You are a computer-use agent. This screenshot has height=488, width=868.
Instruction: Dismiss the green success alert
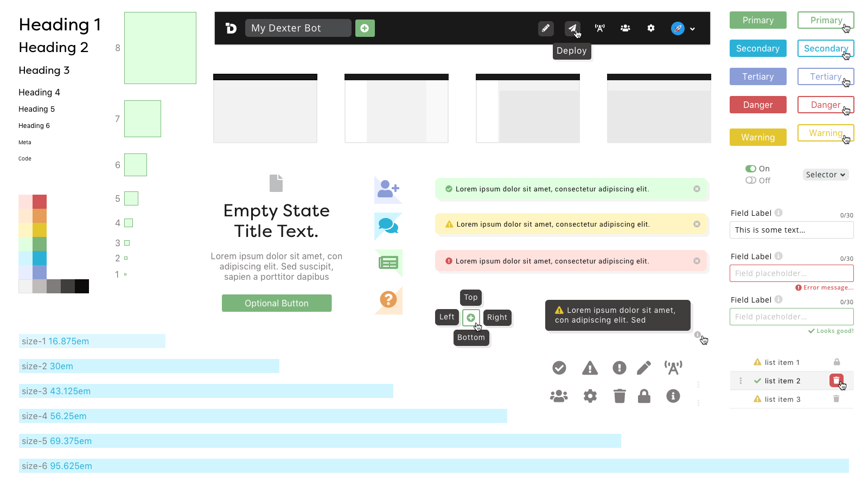tap(697, 189)
